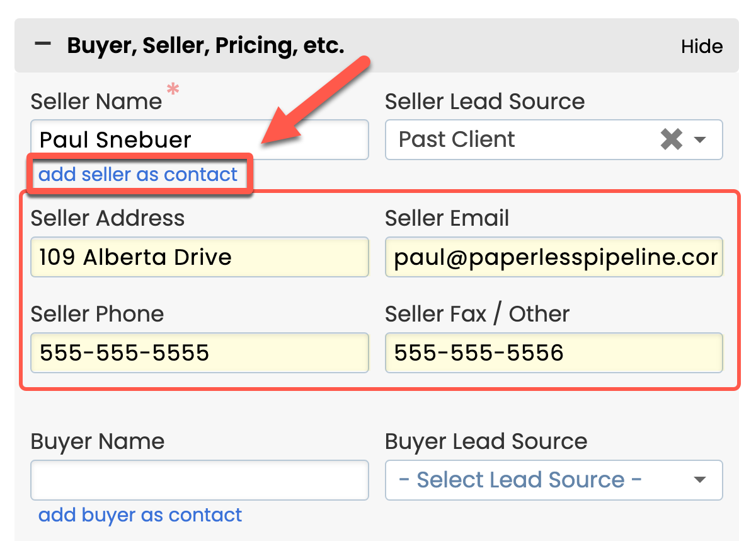756x541 pixels.
Task: Click the empty Buyer Name field
Action: pyautogui.click(x=199, y=480)
